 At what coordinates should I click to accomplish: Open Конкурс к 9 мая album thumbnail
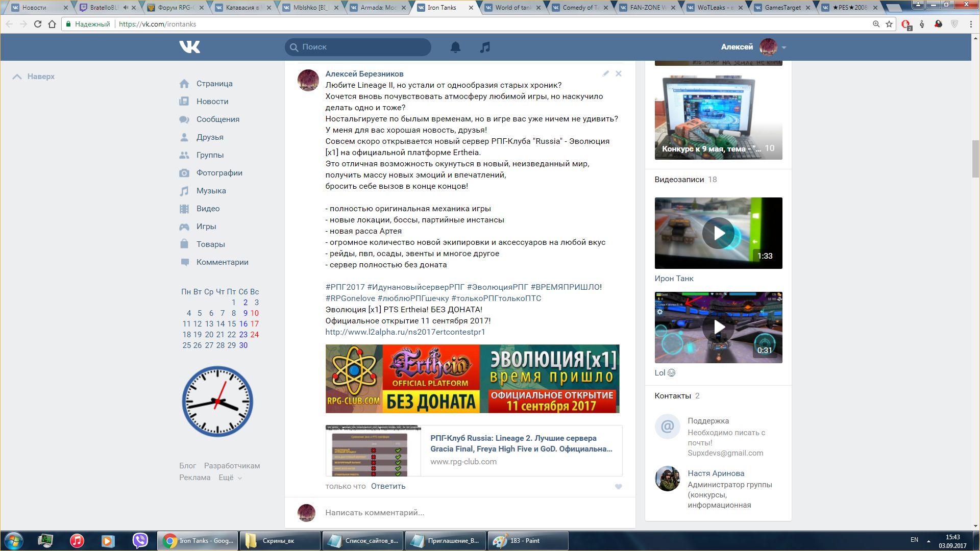coord(718,117)
